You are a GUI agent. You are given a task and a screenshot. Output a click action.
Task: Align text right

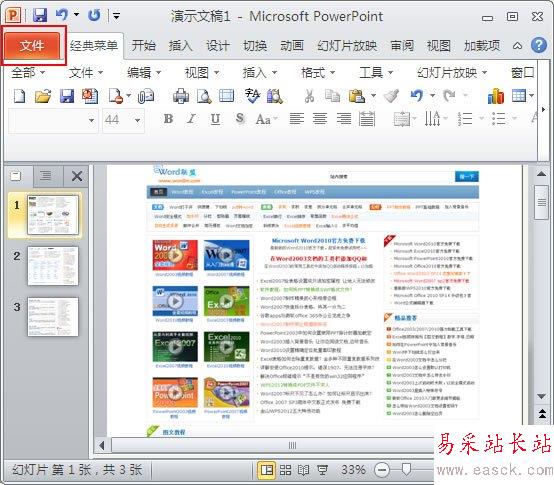point(344,119)
